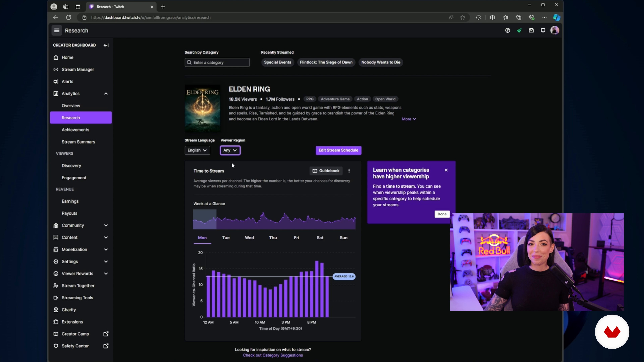Select Nobody Wants to Die chip
This screenshot has height=362, width=644.
(381, 62)
